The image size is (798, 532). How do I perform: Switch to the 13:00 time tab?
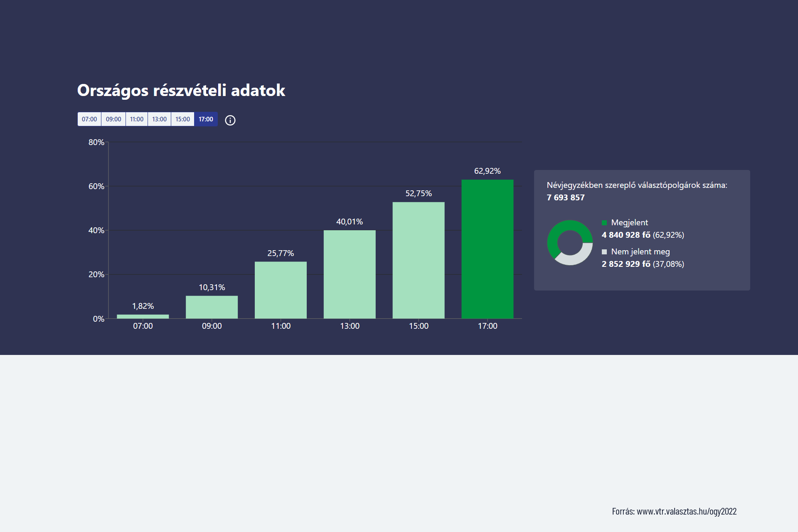159,119
